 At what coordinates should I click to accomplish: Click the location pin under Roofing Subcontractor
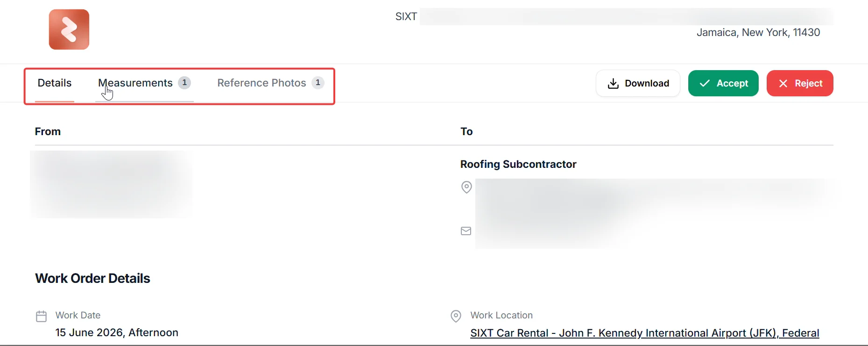pos(466,187)
